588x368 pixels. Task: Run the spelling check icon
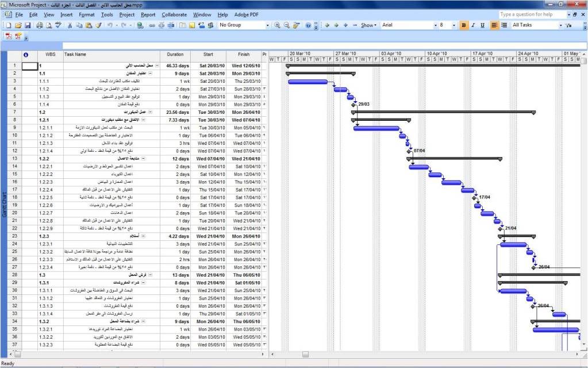click(x=58, y=25)
